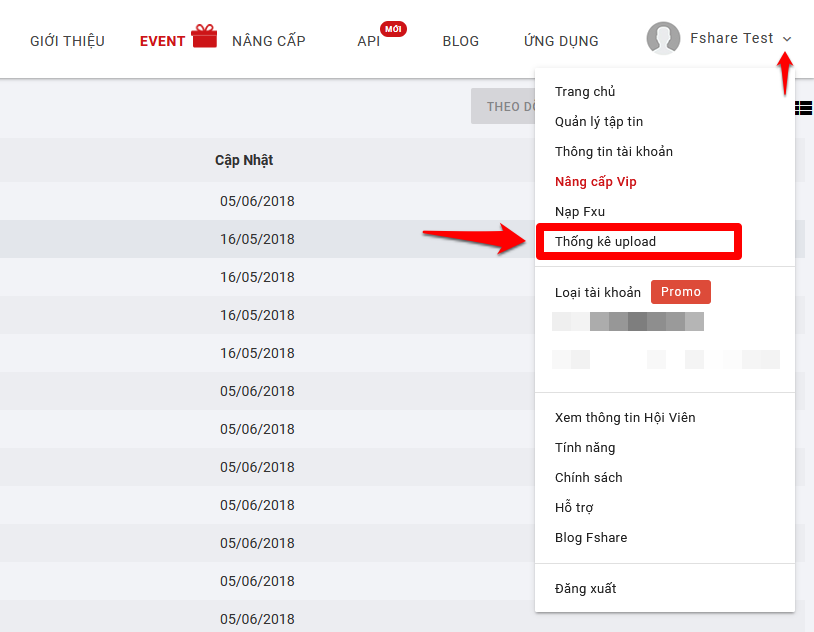Click Đăng xuất to log out

click(585, 589)
